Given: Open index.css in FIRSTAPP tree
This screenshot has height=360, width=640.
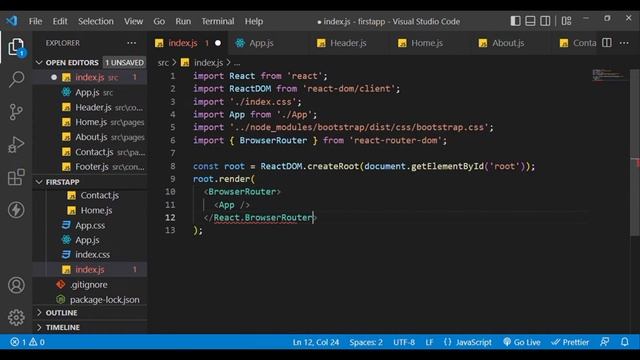Looking at the screenshot, I should coord(90,255).
